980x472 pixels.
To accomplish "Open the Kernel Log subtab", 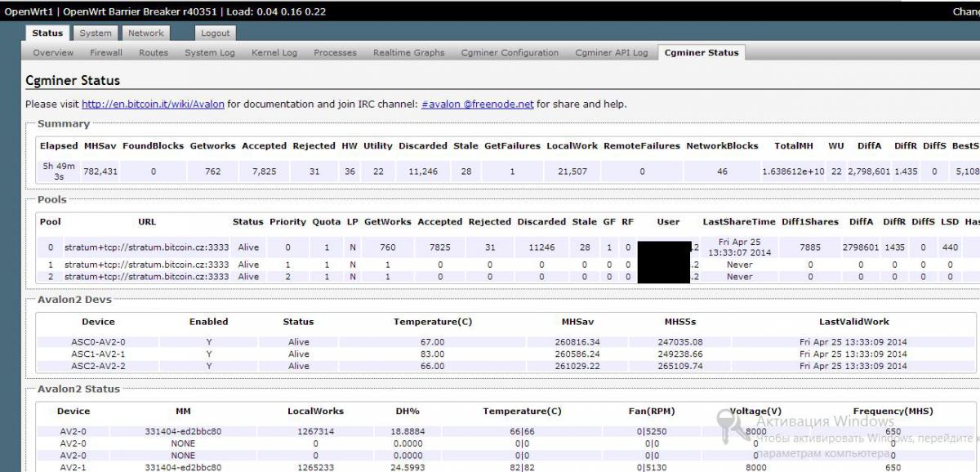I will point(274,52).
